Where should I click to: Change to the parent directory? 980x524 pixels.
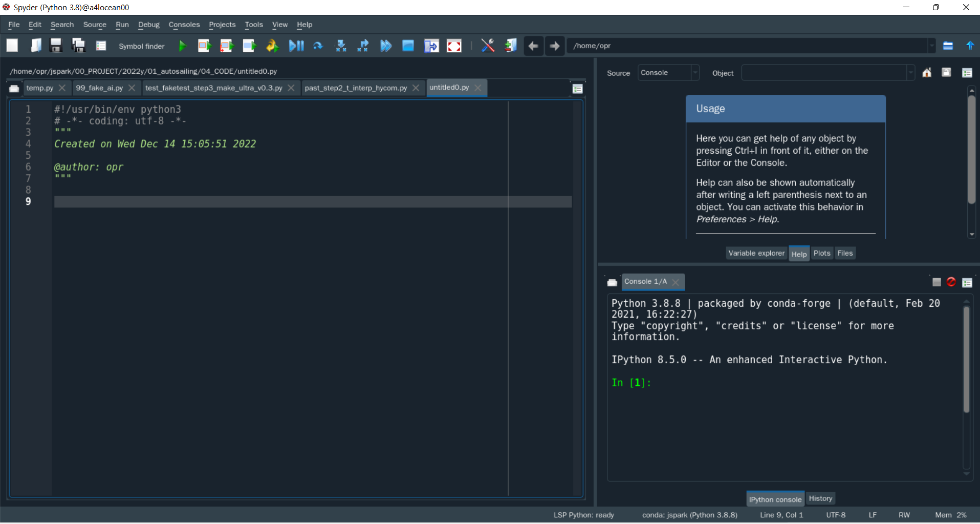970,46
